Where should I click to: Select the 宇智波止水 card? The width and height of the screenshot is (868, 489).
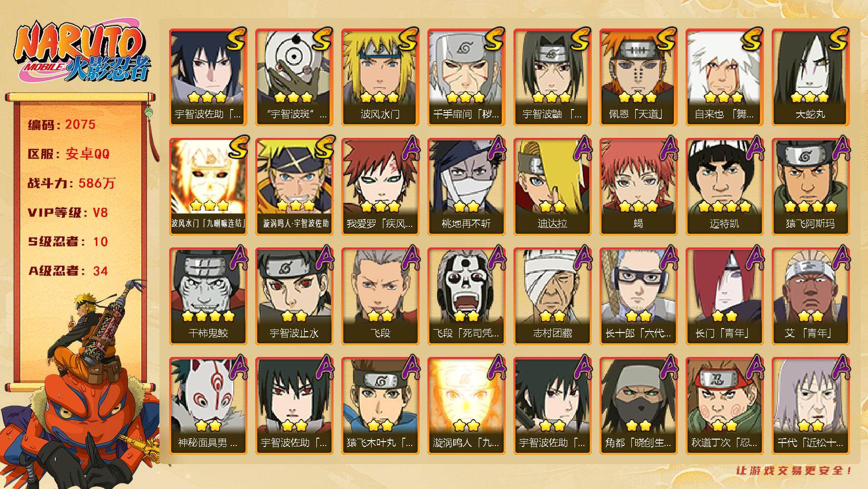pyautogui.click(x=294, y=296)
